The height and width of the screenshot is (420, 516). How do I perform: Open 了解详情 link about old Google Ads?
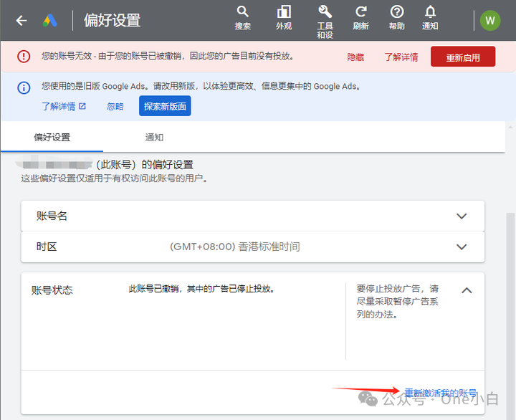tap(64, 106)
